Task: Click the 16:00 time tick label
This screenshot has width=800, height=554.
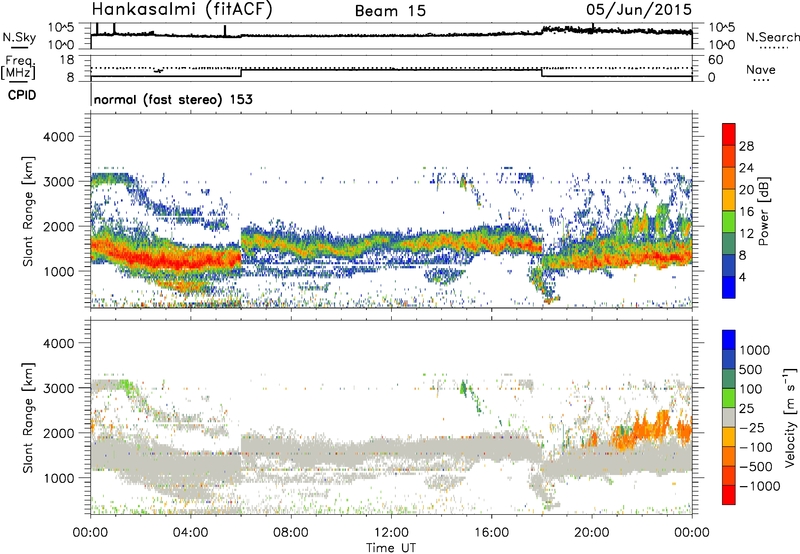Action: tap(491, 533)
